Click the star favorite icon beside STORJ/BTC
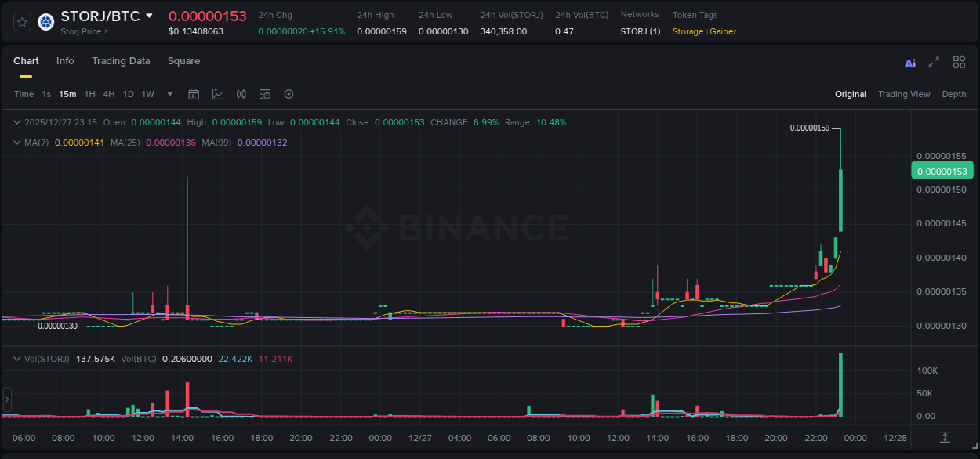This screenshot has height=459, width=980. (21, 21)
